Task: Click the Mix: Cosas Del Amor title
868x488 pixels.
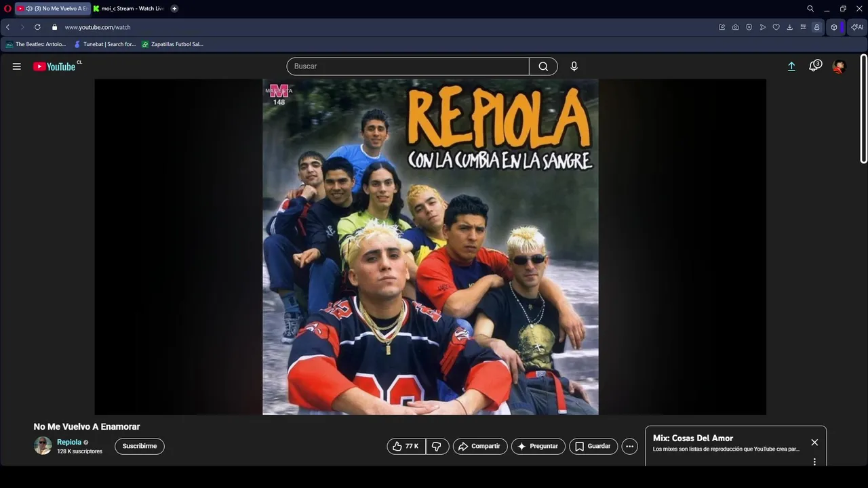Action: [x=693, y=438]
